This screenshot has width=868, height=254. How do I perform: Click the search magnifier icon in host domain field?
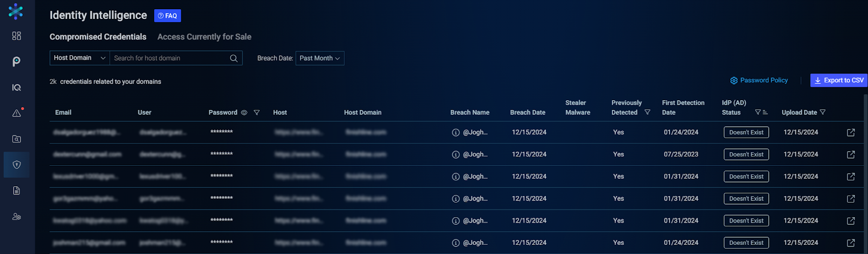click(234, 58)
